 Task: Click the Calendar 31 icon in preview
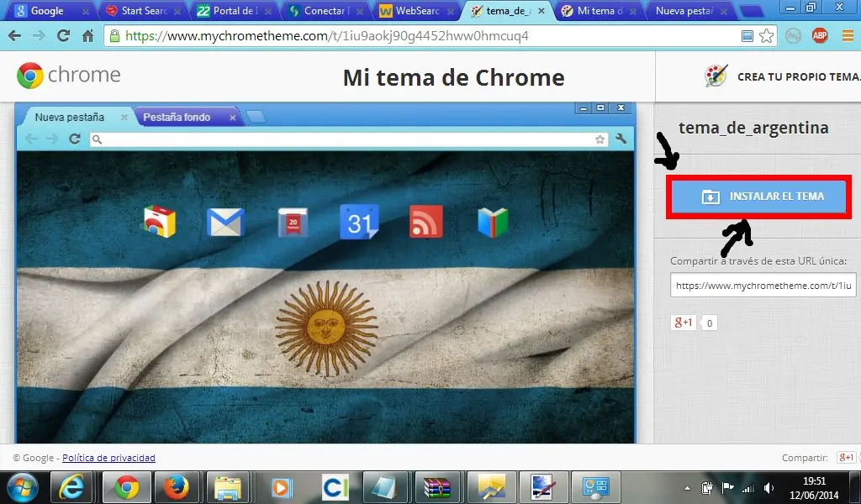tap(359, 222)
